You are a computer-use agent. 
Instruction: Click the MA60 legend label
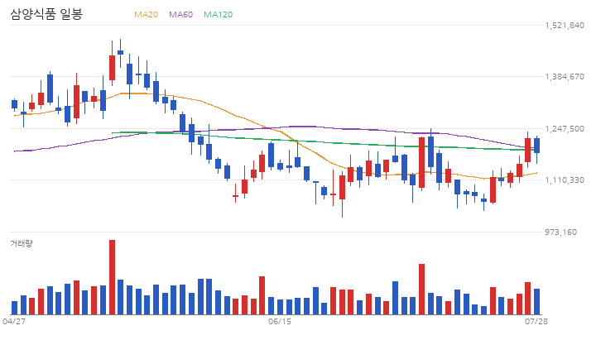181,14
